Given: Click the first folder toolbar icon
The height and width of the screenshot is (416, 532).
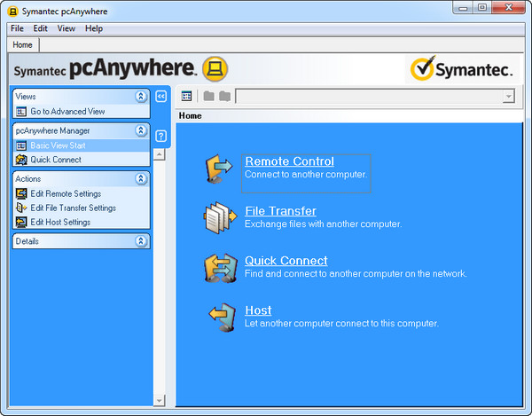Looking at the screenshot, I should (x=208, y=96).
